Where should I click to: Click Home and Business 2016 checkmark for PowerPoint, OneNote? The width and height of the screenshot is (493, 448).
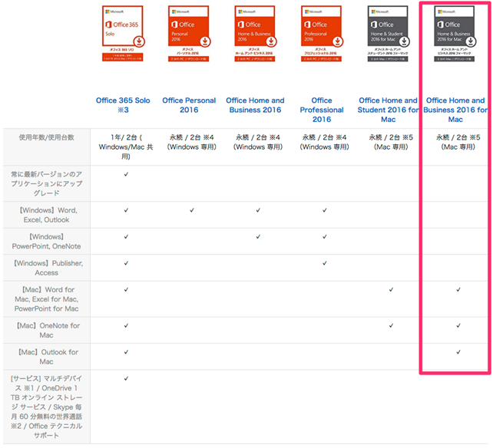pyautogui.click(x=258, y=236)
